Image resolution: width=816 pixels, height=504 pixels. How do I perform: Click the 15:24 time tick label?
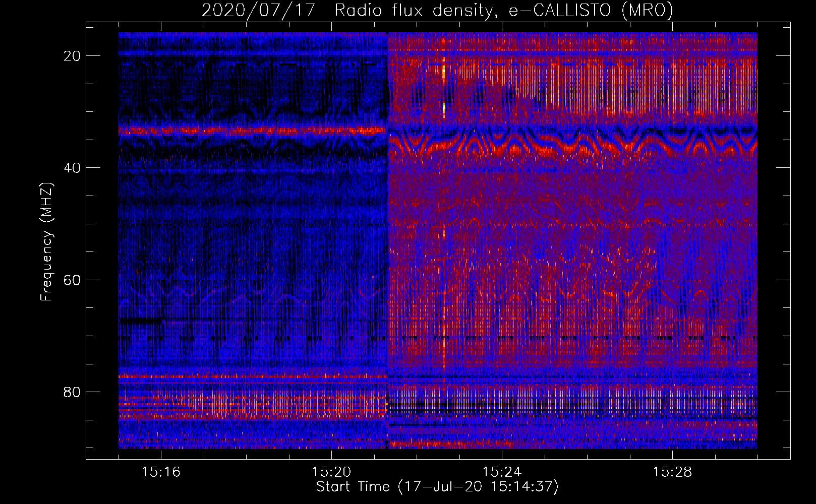point(502,472)
